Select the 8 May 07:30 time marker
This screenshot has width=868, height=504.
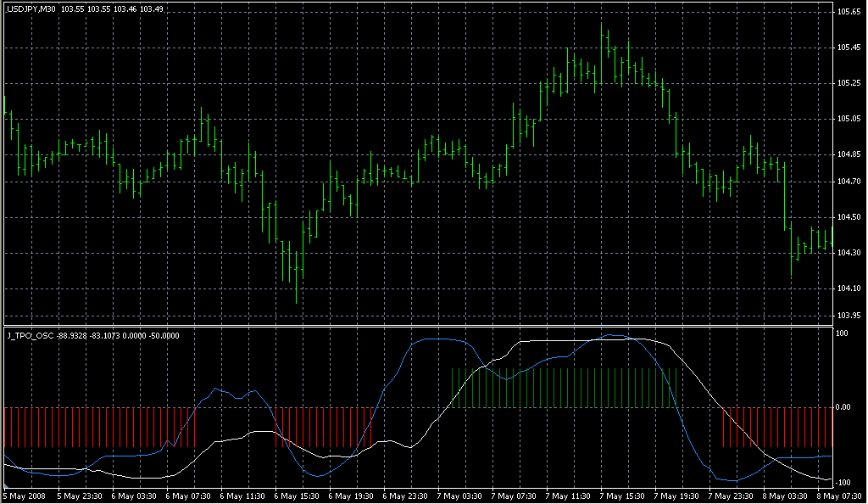click(x=842, y=496)
